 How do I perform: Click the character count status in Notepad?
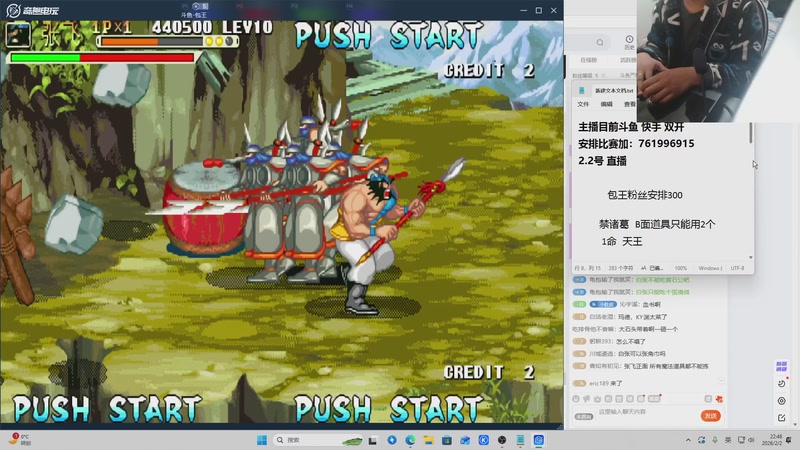click(x=620, y=268)
